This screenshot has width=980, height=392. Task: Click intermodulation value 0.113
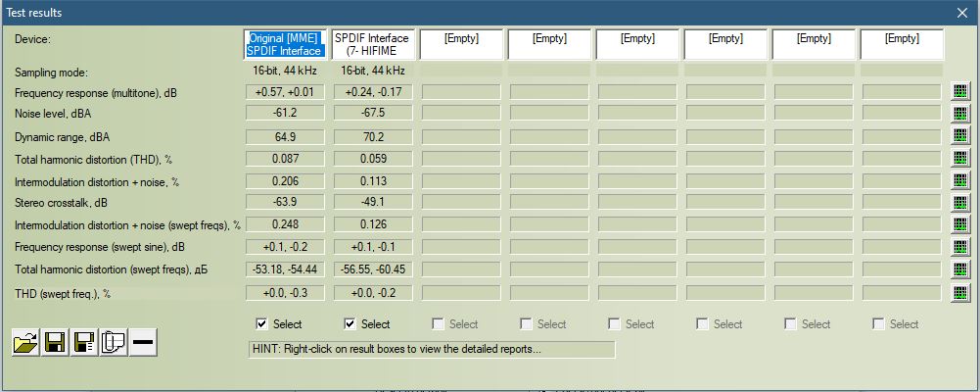373,181
